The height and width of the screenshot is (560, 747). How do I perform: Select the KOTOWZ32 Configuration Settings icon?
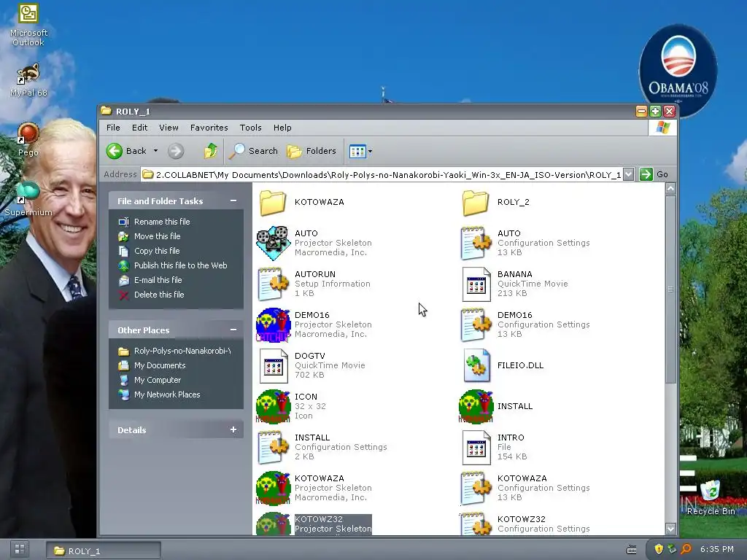476,524
